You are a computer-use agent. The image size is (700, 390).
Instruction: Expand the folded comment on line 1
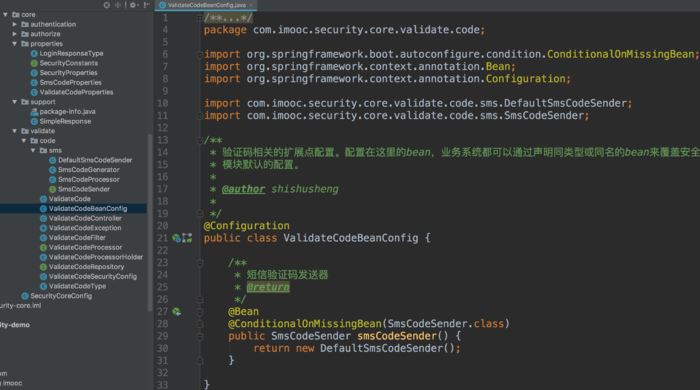(x=200, y=18)
